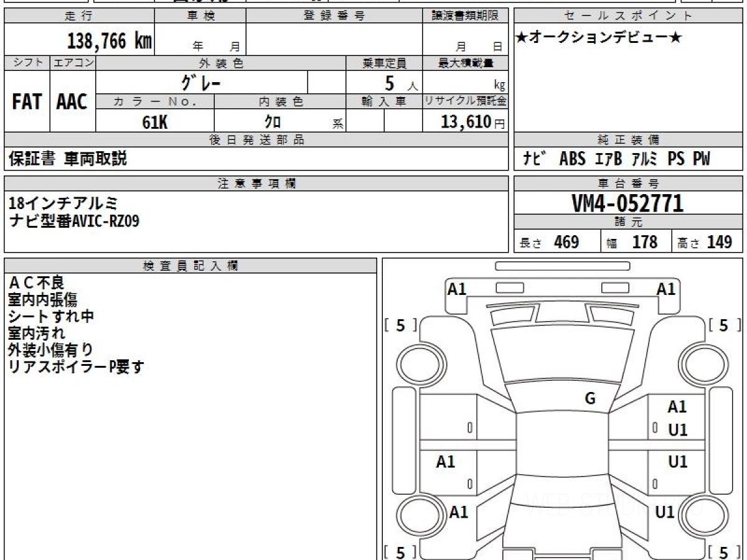Click the FAT shift value

pos(27,102)
